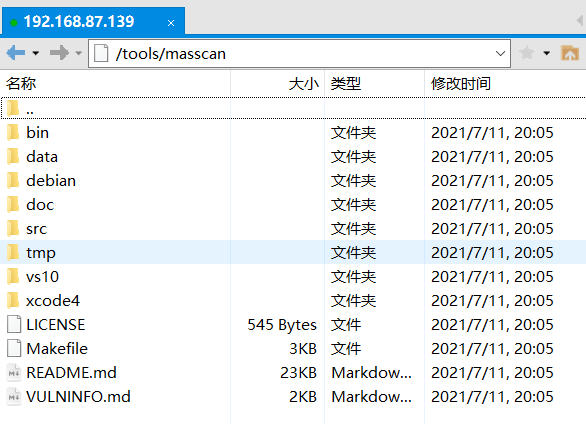Click the 23KB size of README.md
Screen dimensions: 586x424
[x=299, y=372]
